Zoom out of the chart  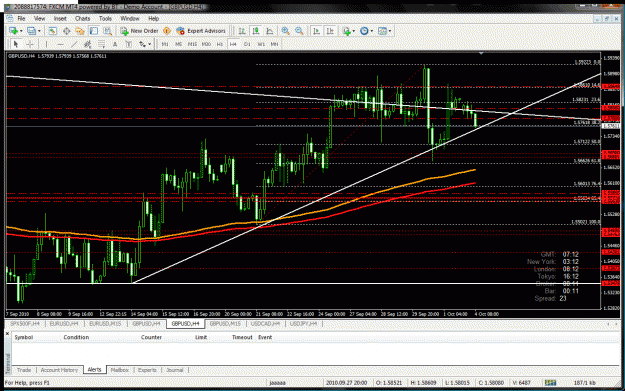click(299, 31)
